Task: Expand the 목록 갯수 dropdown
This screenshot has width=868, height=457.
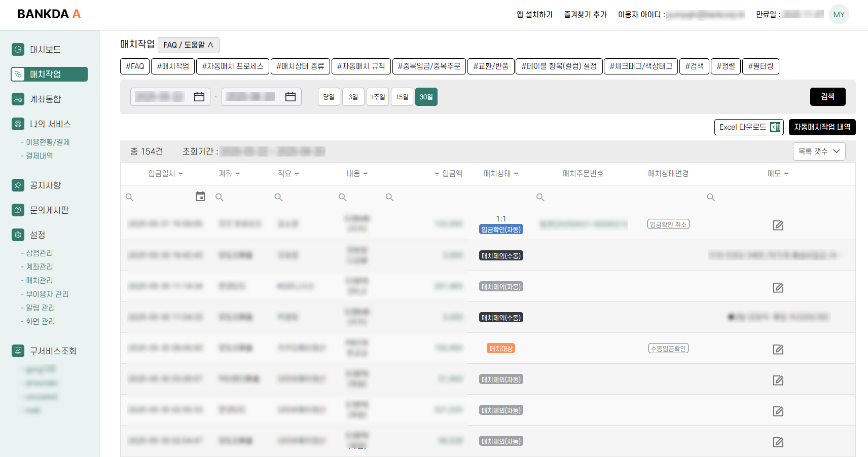Action: pos(819,151)
